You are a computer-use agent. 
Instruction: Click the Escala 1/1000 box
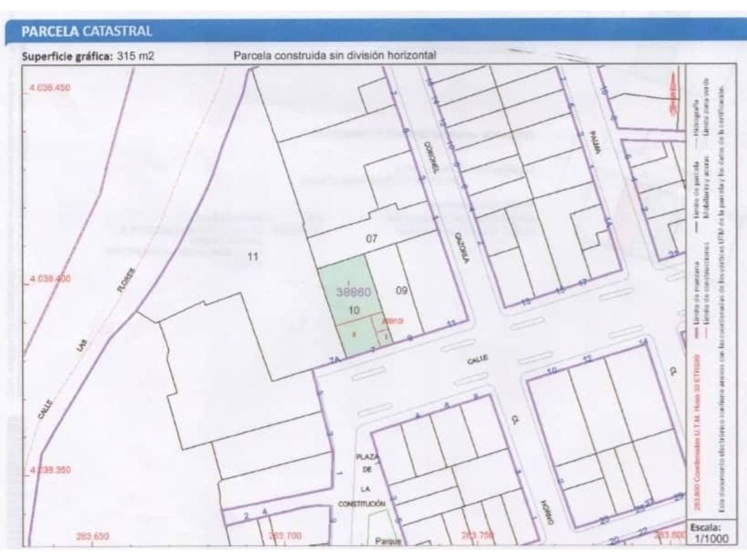click(709, 533)
